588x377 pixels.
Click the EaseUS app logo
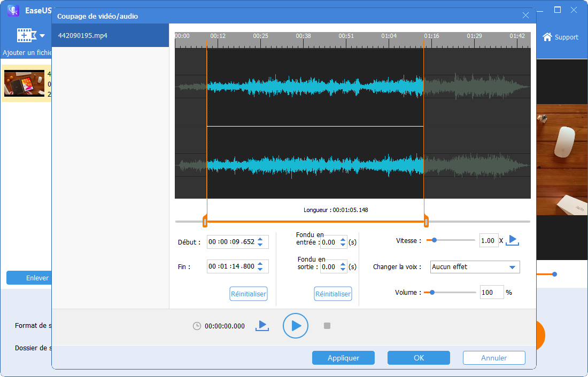(13, 10)
